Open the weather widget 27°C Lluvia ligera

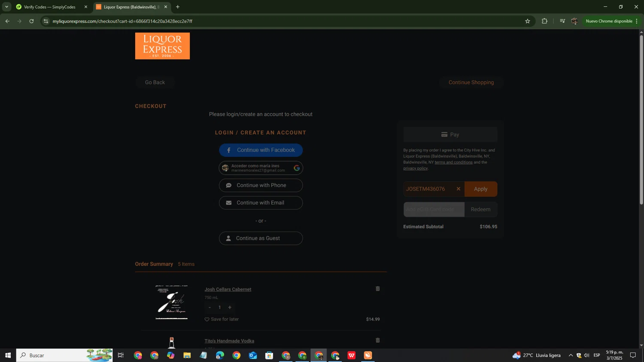536,355
